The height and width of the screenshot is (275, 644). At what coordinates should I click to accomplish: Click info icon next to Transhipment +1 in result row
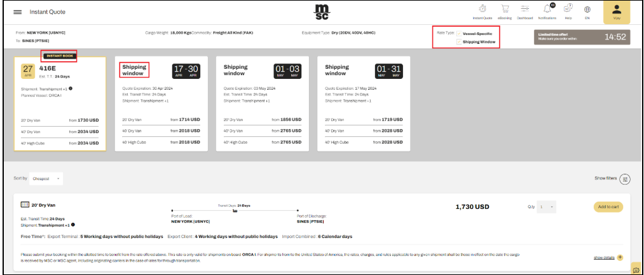tap(72, 225)
